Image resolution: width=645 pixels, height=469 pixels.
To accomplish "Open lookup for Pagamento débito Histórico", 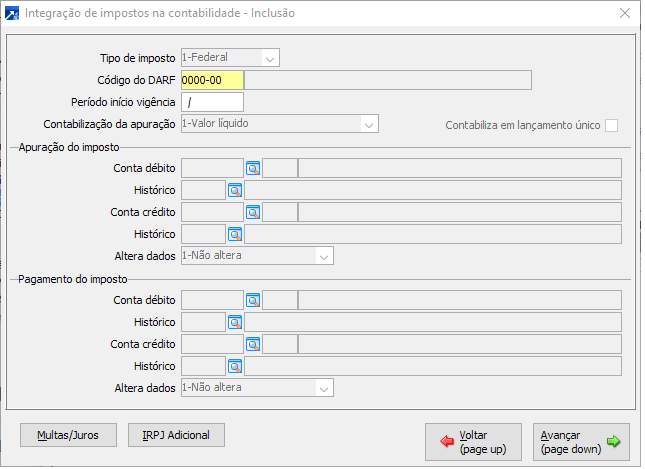I will tap(235, 322).
